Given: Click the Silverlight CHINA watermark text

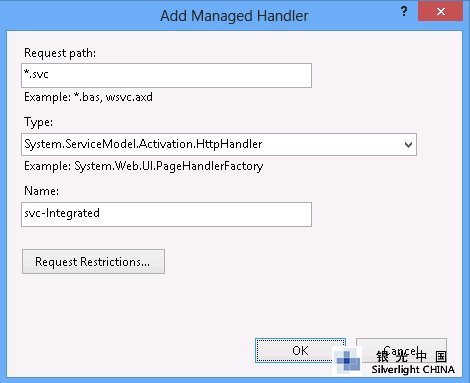Looking at the screenshot, I should [x=413, y=369].
